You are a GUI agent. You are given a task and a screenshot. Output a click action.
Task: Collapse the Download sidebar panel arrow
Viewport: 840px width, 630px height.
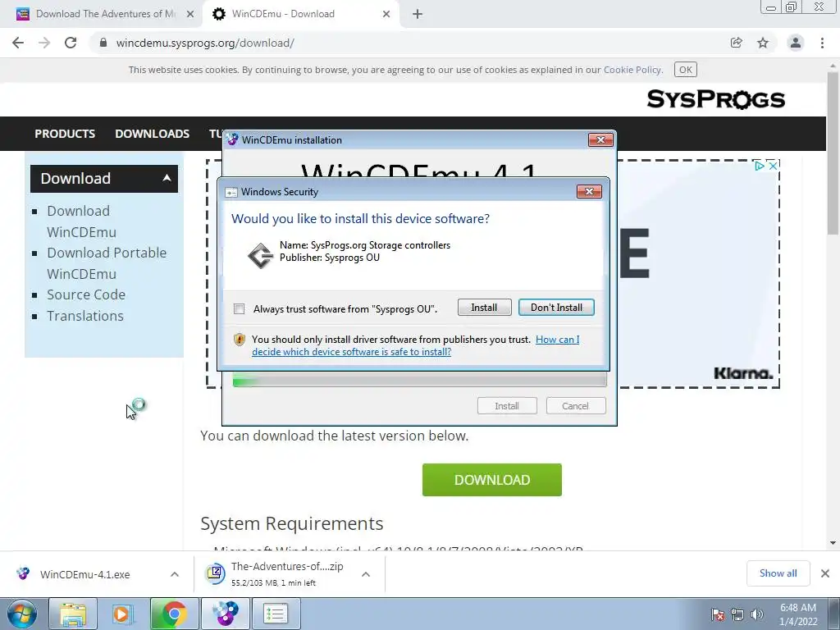[167, 178]
